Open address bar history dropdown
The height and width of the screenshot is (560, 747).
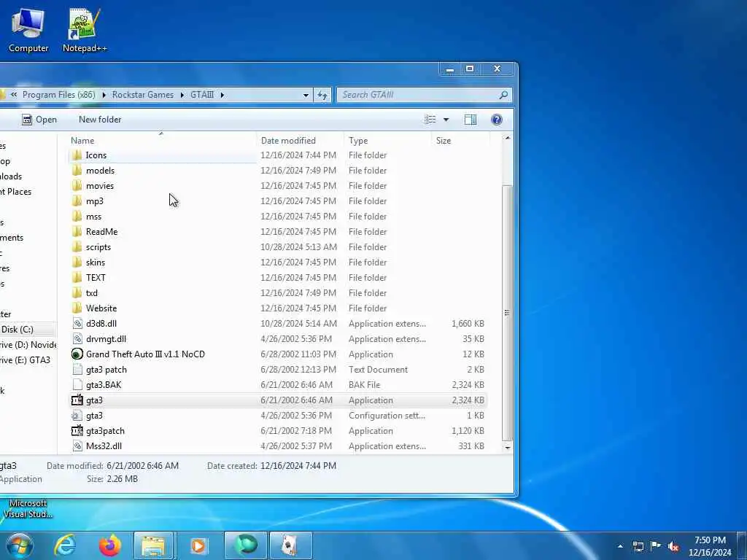pos(306,96)
